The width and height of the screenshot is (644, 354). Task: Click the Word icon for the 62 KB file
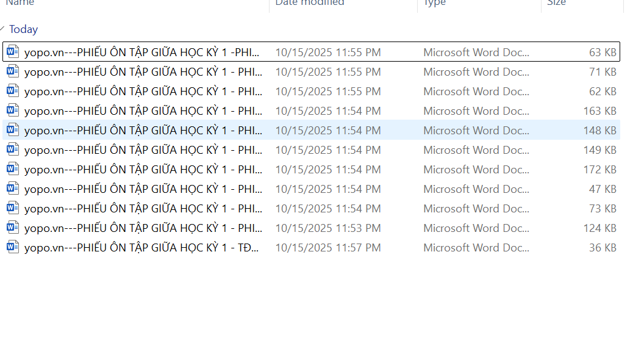pyautogui.click(x=13, y=91)
